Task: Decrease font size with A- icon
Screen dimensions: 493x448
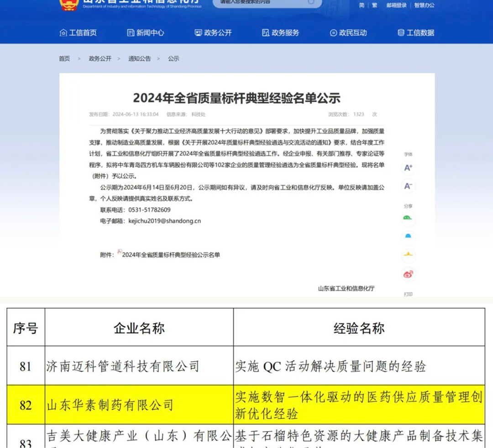Action: pyautogui.click(x=408, y=186)
